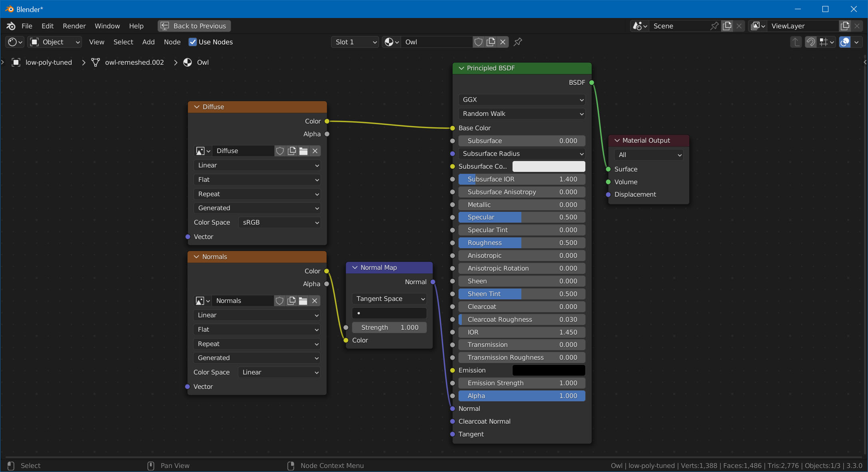This screenshot has height=472, width=868.
Task: Open image file folder in Diffuse node
Action: coord(303,151)
